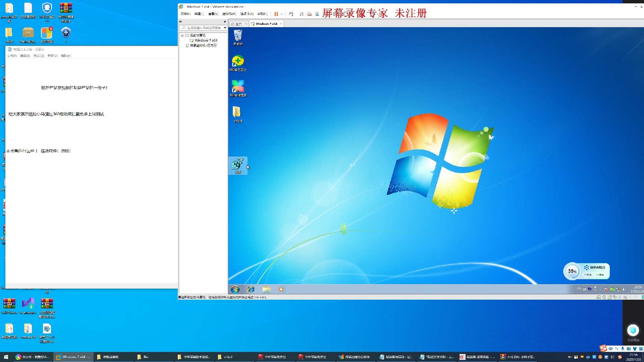Click the 39% memory ball widget

coord(572,271)
